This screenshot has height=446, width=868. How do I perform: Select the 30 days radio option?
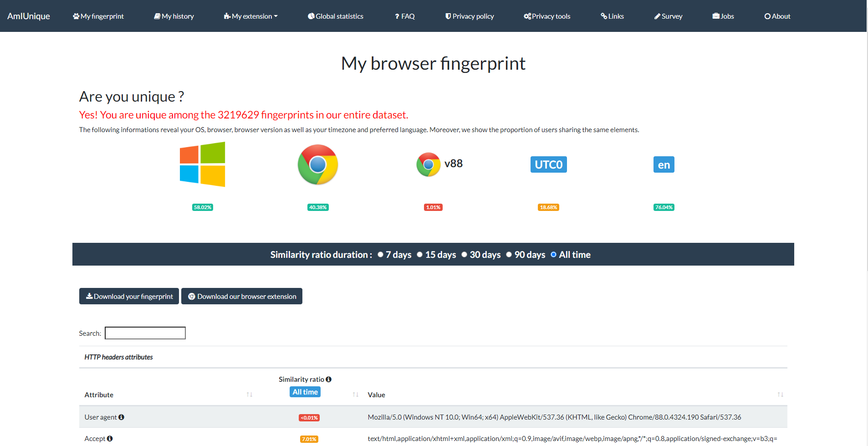(464, 255)
